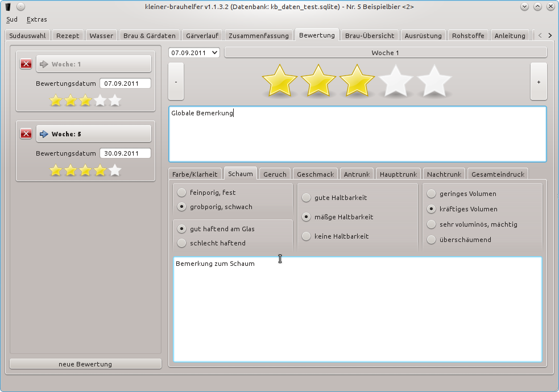Open the Woche 1 entry button

[x=94, y=64]
